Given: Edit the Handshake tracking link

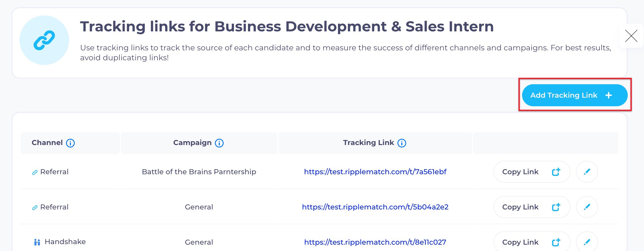Looking at the screenshot, I should 587,242.
